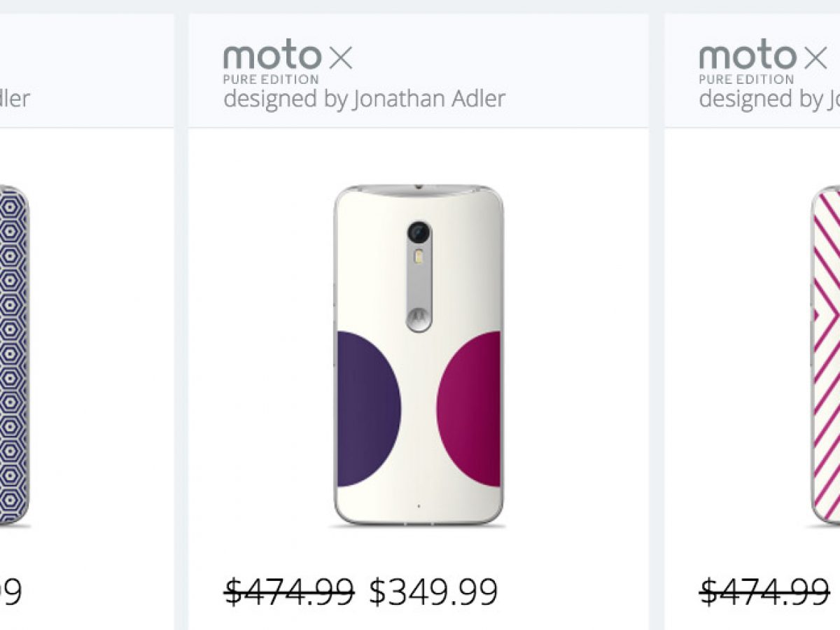Click the center card's 'PURE EDITION' label
Screen dimensions: 840x630
[272, 79]
